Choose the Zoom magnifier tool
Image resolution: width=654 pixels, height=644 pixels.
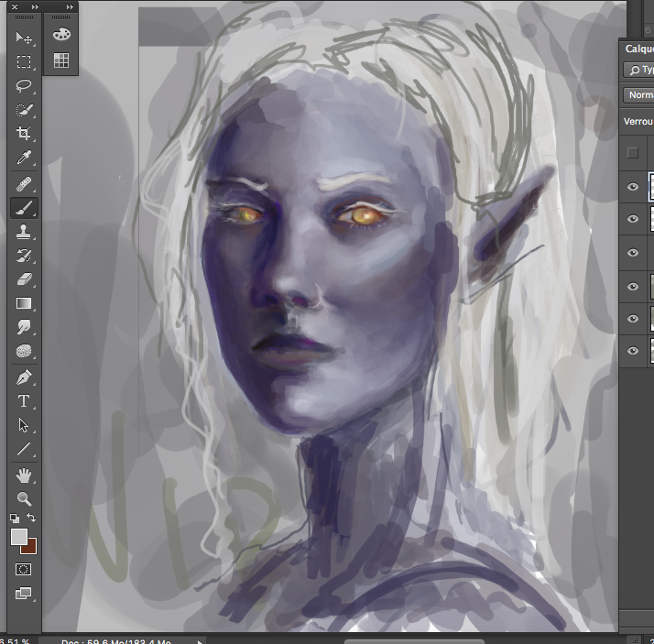pos(24,498)
